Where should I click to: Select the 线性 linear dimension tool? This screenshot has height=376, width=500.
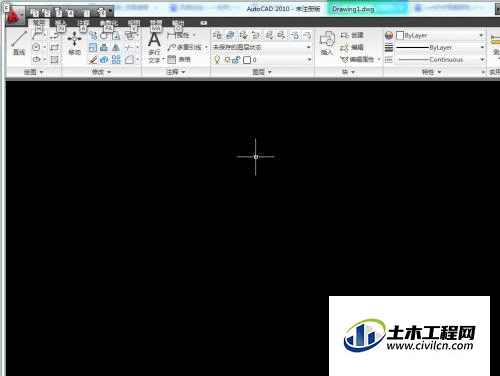(178, 35)
